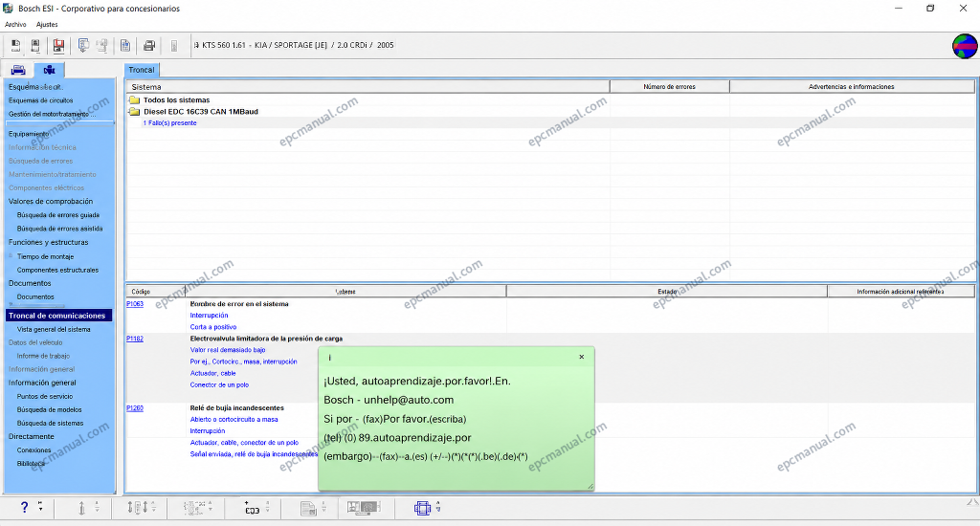Viewport: 980px width, 526px height.
Task: Click the stepper arrows beside blue frame icon
Action: (438, 507)
